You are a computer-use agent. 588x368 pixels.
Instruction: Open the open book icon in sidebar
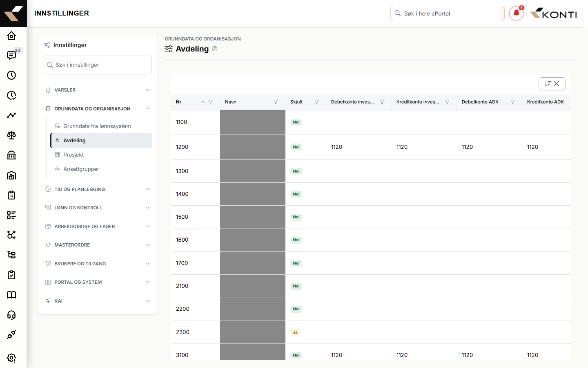click(11, 295)
